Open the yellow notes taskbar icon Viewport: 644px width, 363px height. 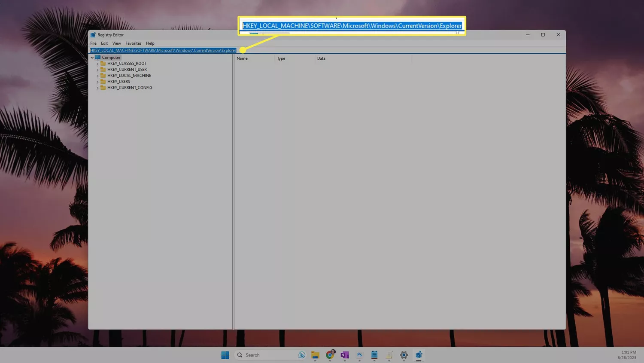pyautogui.click(x=389, y=355)
